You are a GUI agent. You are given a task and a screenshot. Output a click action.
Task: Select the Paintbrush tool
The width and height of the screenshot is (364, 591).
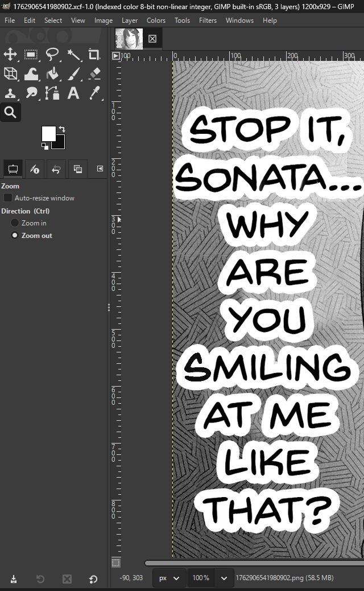click(x=73, y=73)
